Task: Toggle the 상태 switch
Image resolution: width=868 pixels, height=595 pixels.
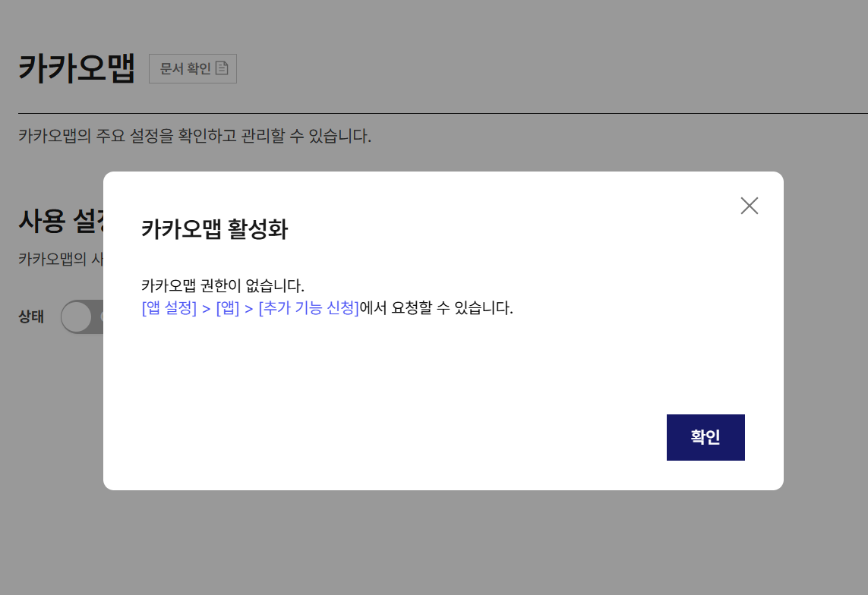Action: click(x=82, y=317)
